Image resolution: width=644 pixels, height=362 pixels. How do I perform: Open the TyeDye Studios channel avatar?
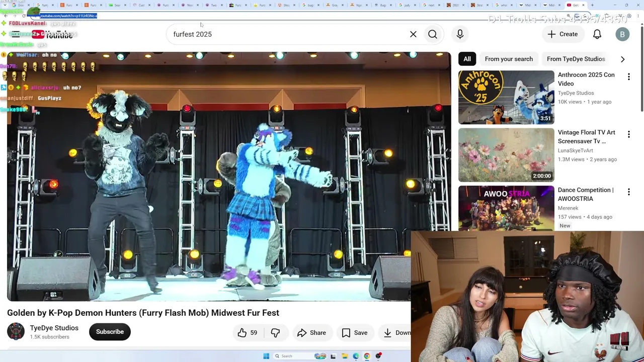[x=16, y=332]
